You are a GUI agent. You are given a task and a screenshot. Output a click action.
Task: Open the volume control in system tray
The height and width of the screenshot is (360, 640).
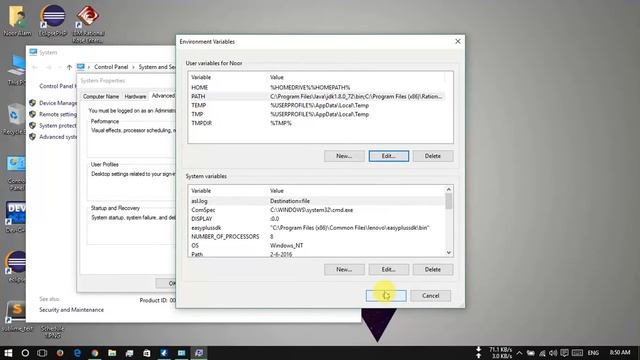point(553,353)
